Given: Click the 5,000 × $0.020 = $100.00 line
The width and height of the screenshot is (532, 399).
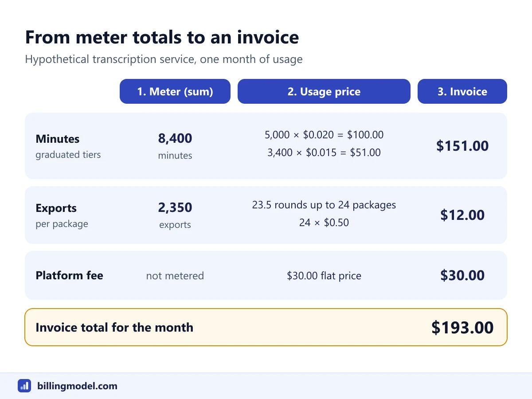Looking at the screenshot, I should [324, 135].
